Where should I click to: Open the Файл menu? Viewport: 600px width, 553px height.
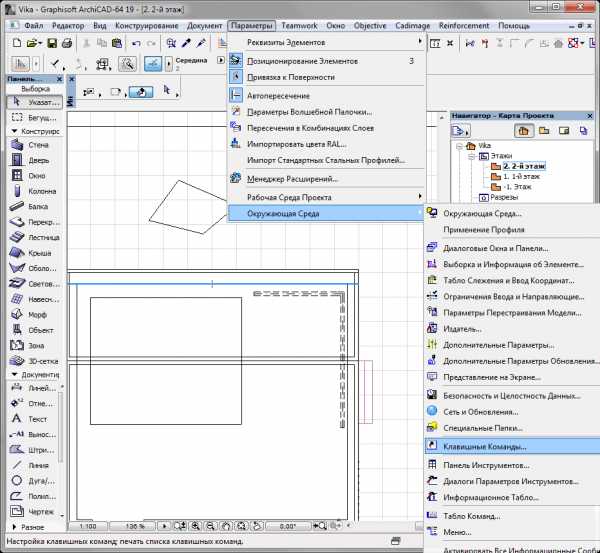point(34,26)
